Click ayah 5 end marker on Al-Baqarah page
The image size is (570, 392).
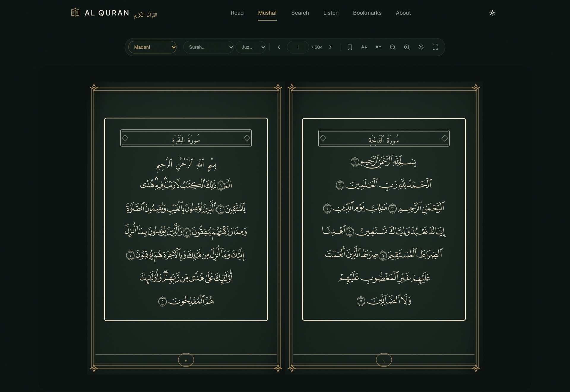[x=162, y=301]
